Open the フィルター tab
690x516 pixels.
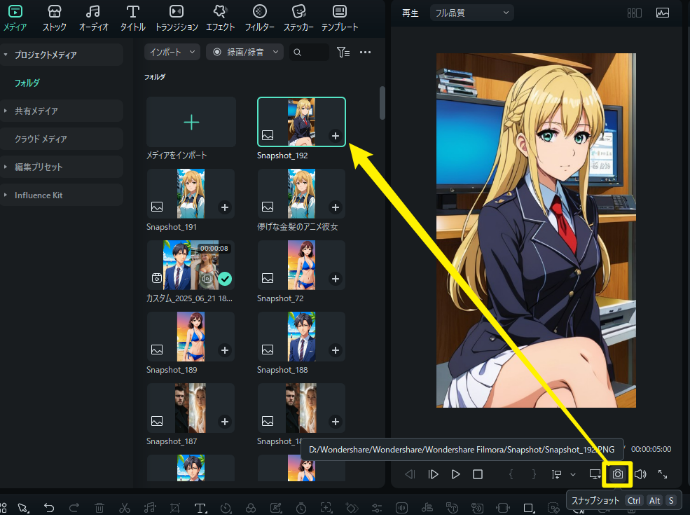pyautogui.click(x=259, y=18)
